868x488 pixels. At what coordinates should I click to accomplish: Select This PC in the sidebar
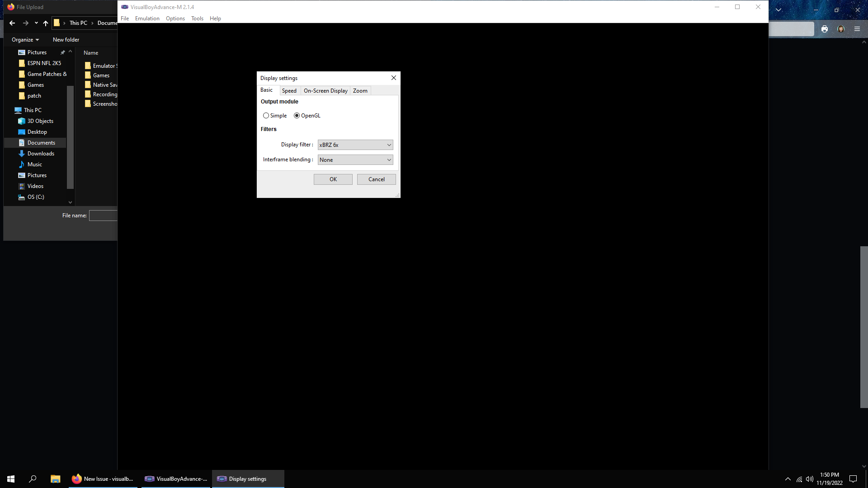[32, 110]
